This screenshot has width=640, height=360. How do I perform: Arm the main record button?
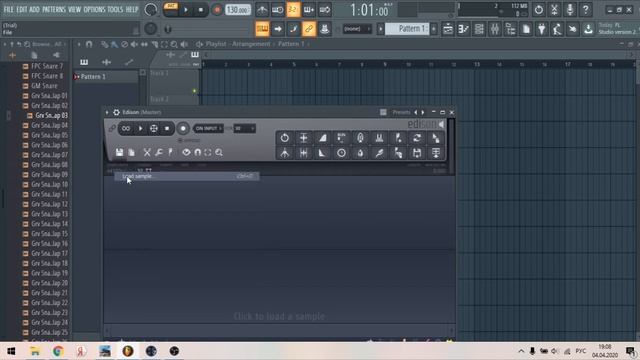coord(217,10)
